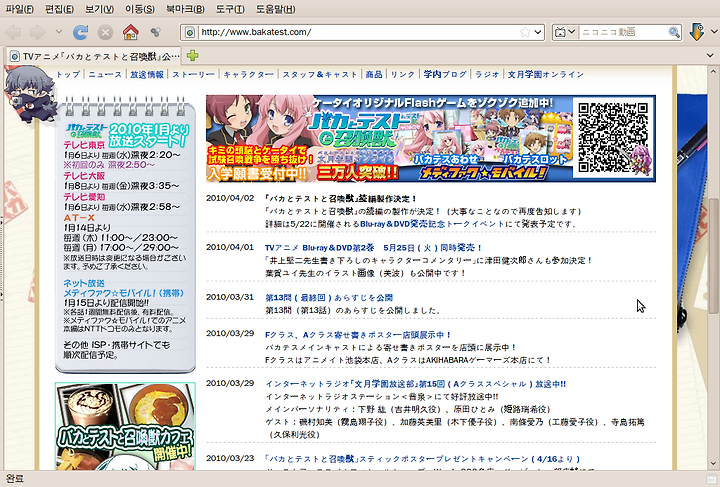Click the ストーリー navigation link

[193, 74]
